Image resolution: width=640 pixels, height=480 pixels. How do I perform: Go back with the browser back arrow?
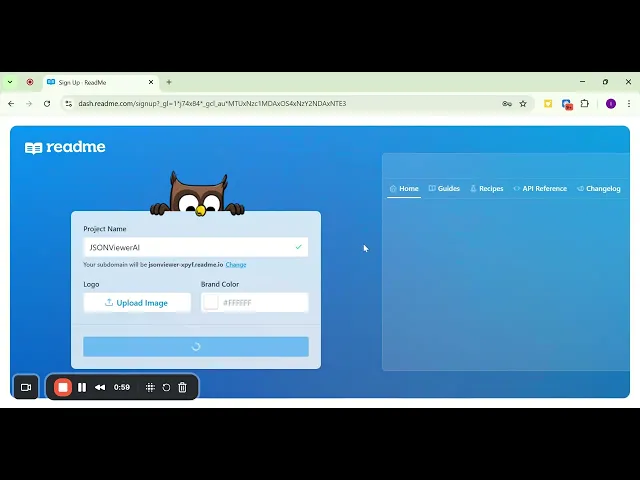11,104
